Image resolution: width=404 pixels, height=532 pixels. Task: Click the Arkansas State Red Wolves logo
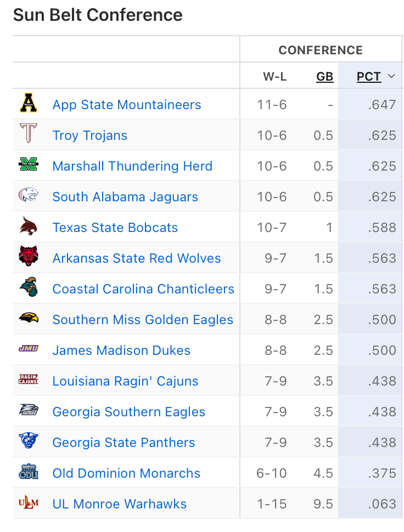[29, 258]
